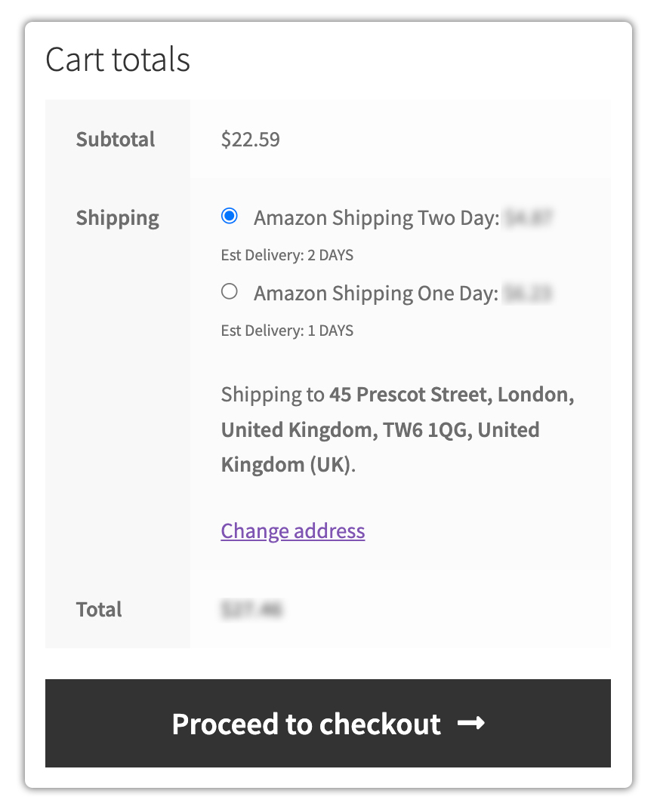Select the Amazon Shipping One Day radio button

tap(229, 291)
